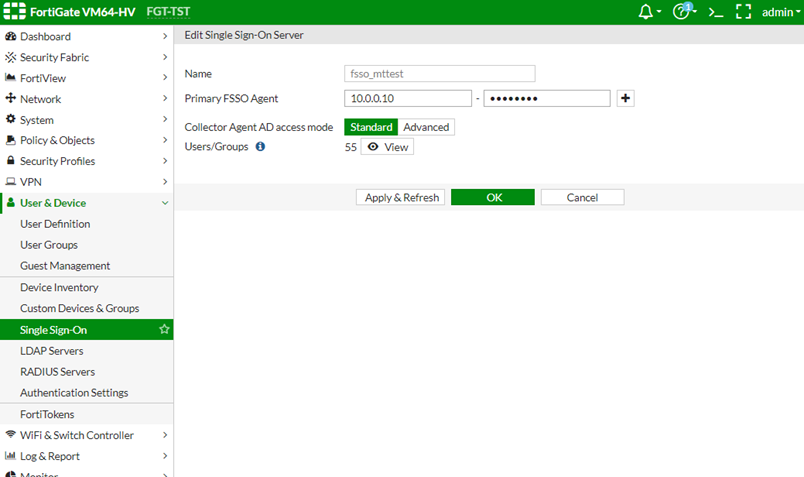The image size is (804, 477).
Task: Open the help question mark icon
Action: pyautogui.click(x=682, y=13)
